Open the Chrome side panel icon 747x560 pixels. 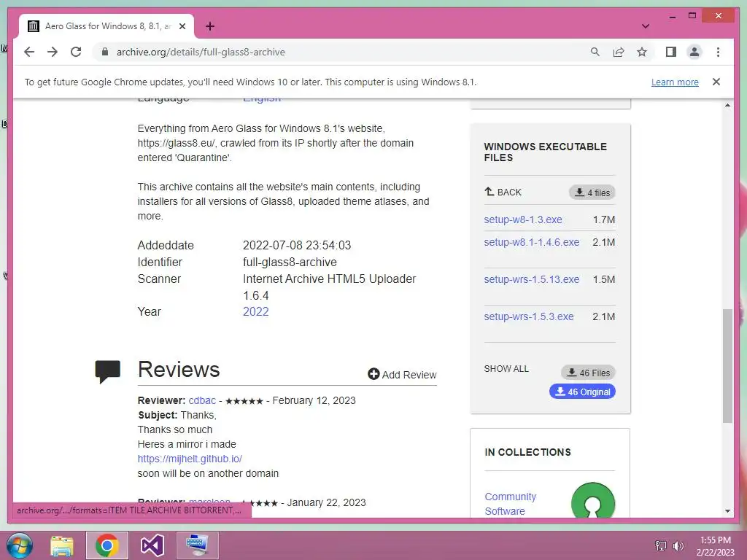(671, 52)
